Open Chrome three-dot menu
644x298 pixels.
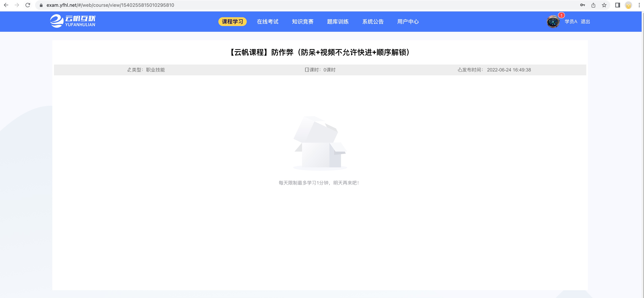(639, 5)
